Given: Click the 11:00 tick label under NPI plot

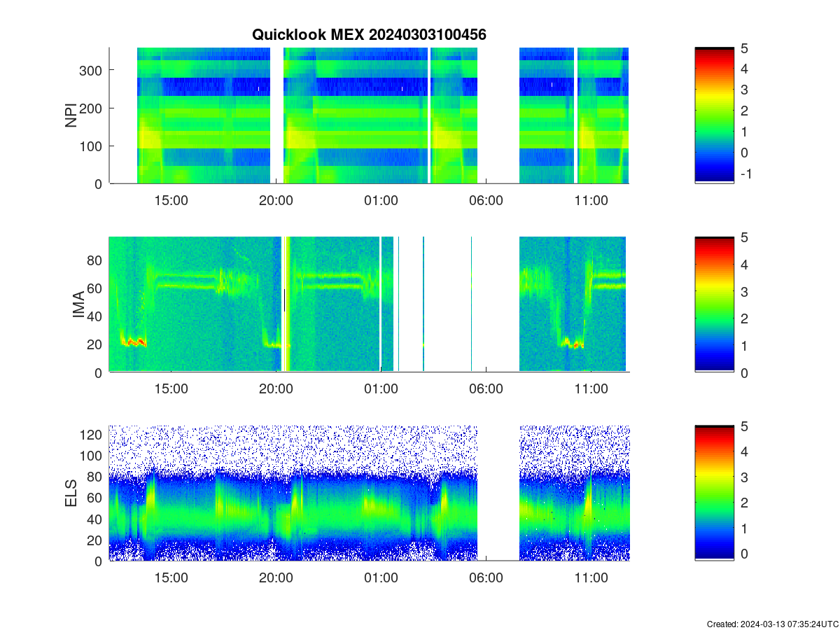Looking at the screenshot, I should pos(591,200).
